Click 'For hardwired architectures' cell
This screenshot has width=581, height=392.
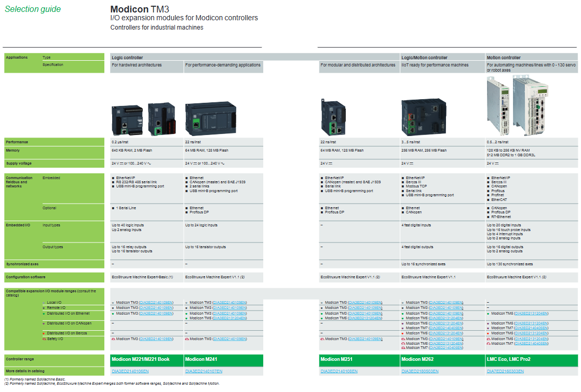coord(147,67)
